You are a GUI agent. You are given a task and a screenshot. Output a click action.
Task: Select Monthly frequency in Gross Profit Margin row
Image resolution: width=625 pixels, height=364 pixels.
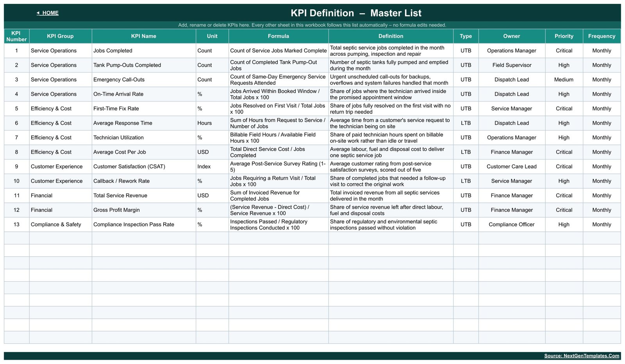602,210
